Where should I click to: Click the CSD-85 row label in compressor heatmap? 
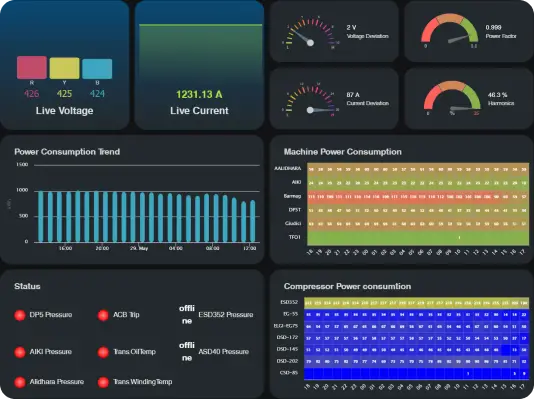coord(289,373)
